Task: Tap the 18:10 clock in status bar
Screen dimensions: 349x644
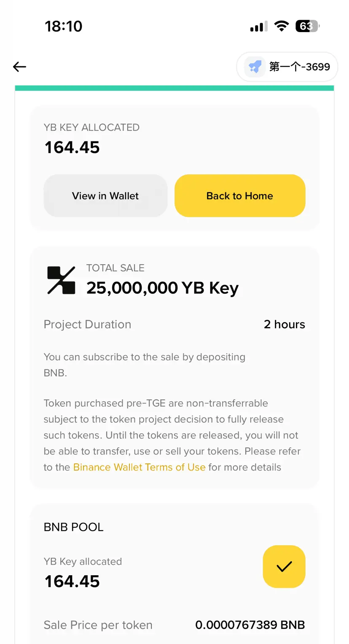Action: (64, 26)
